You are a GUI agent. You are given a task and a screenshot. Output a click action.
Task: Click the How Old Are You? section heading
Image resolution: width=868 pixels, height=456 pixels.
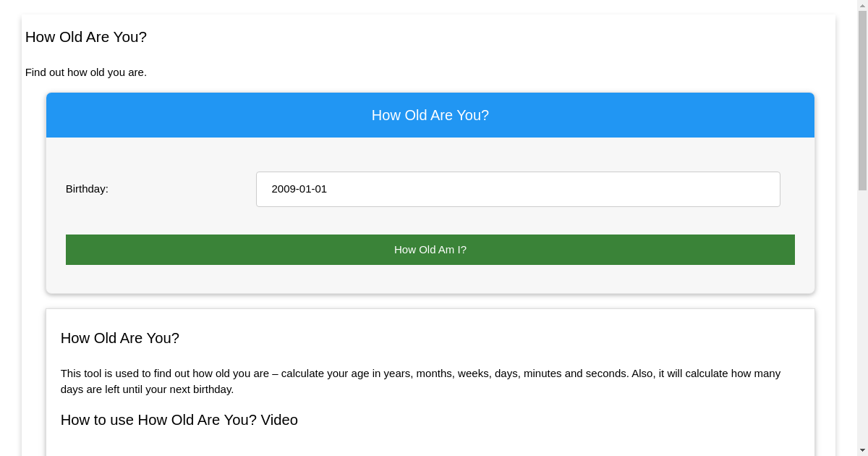click(x=119, y=338)
